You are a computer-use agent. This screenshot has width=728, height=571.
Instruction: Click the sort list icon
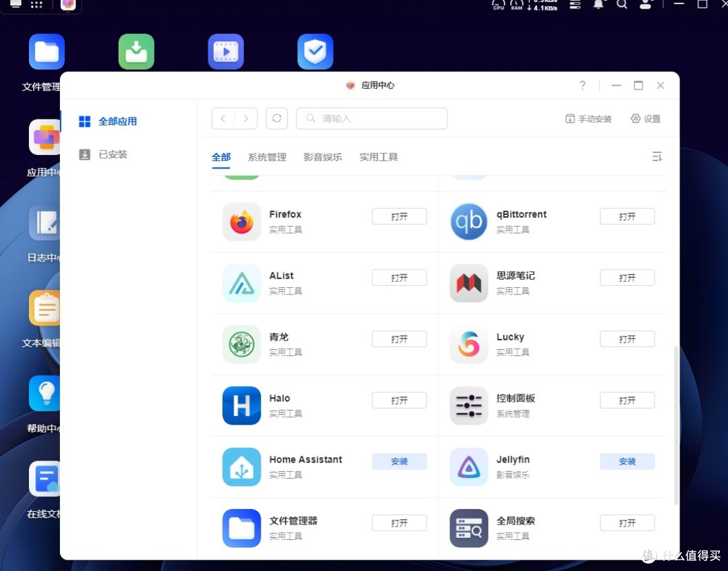[x=657, y=156]
